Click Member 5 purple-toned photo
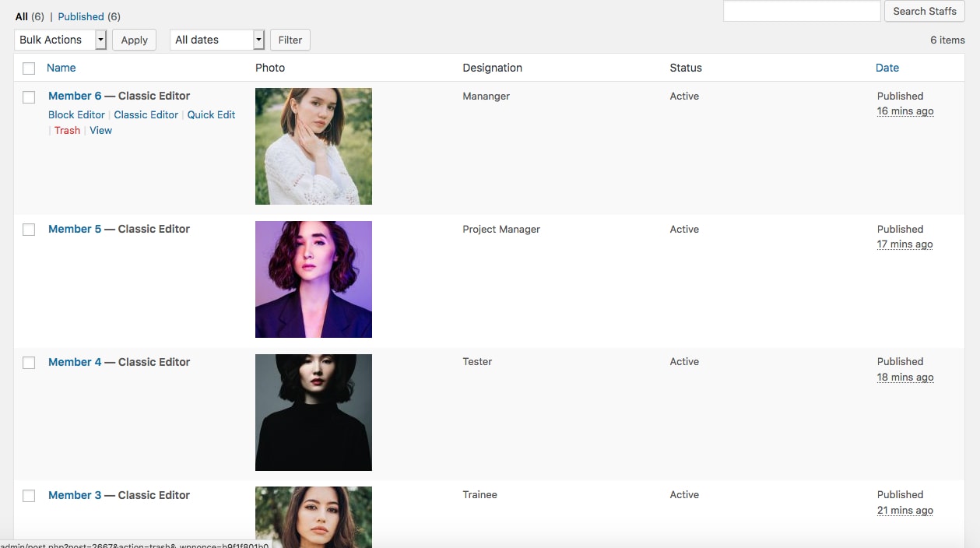This screenshot has width=980, height=548. tap(314, 279)
